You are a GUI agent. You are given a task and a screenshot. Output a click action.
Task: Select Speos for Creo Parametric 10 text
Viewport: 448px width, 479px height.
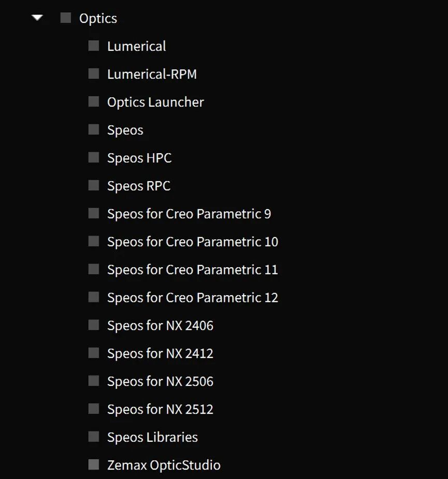pyautogui.click(x=193, y=242)
